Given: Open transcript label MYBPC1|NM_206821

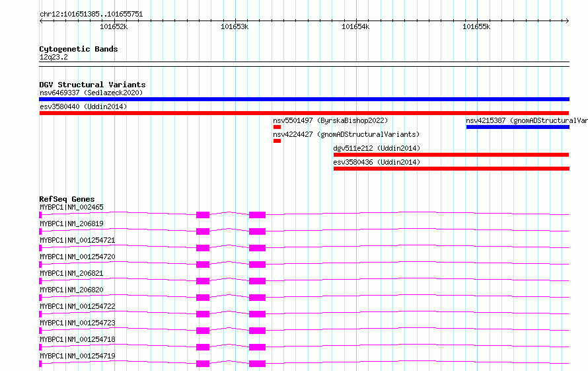Looking at the screenshot, I should (71, 273).
